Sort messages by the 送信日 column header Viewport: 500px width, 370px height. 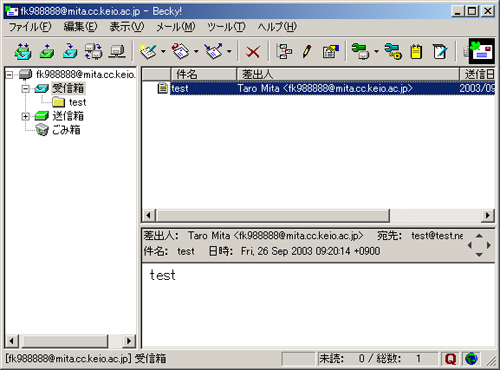click(478, 74)
